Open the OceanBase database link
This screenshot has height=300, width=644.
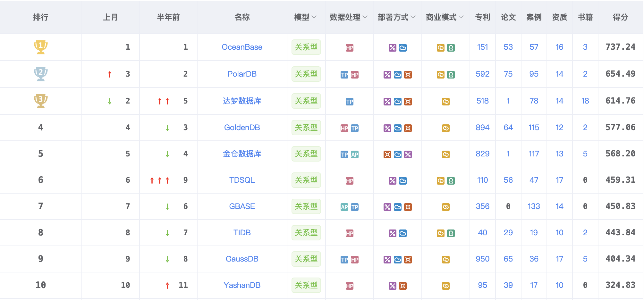(242, 47)
